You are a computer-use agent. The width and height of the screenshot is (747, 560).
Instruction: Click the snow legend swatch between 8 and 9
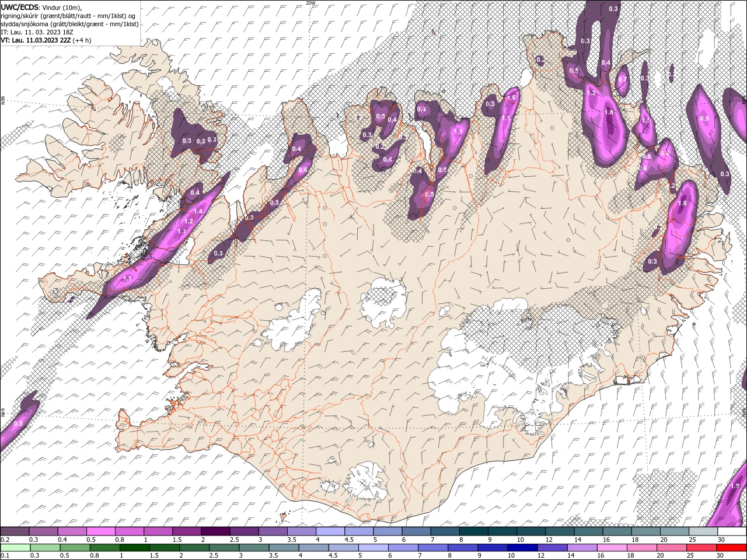click(474, 531)
